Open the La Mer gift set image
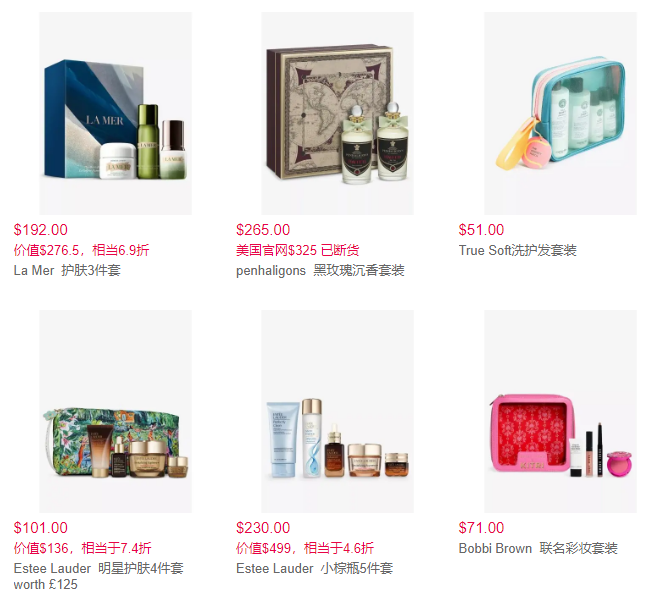Screen dimensions: 655x601 point(115,113)
